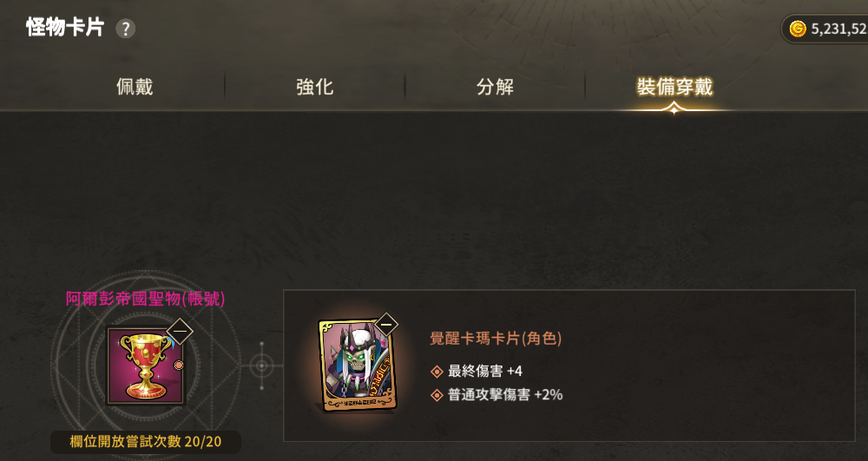Remove relic via minus diamond on trophy
Image resolution: width=868 pixels, height=461 pixels.
180,332
